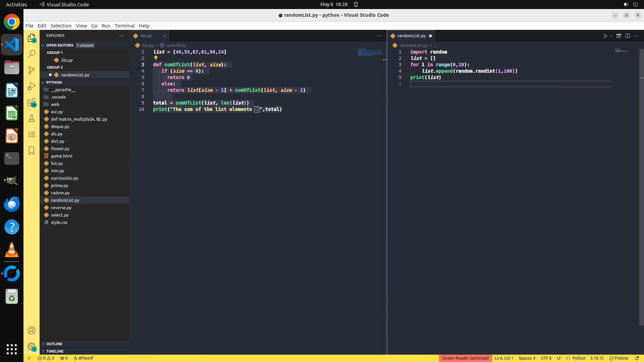
Task: Click the Split Editor Right icon
Action: [628, 36]
